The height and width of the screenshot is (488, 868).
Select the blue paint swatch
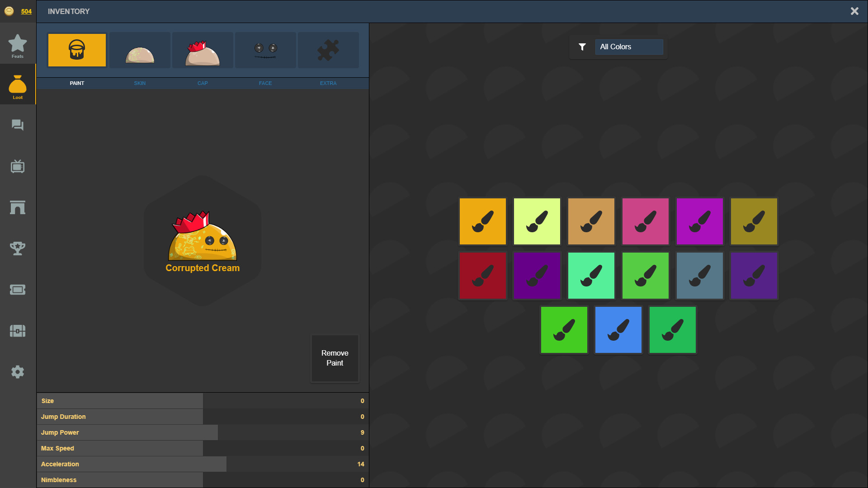pos(618,329)
